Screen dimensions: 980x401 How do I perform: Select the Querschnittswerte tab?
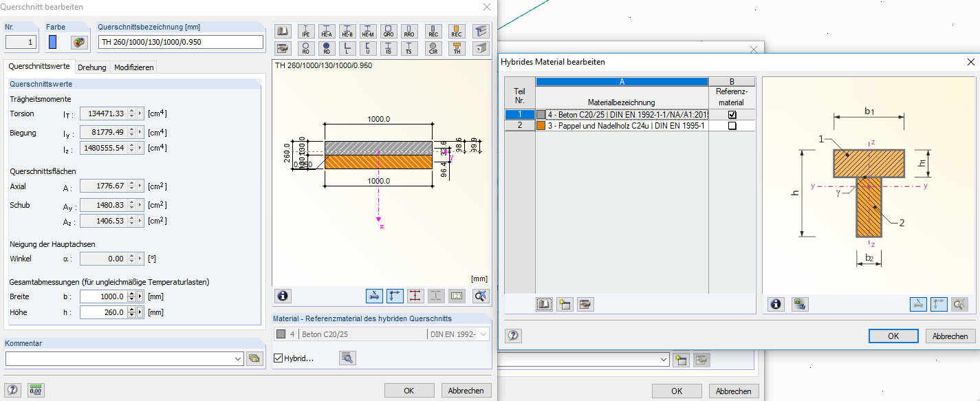pos(39,67)
